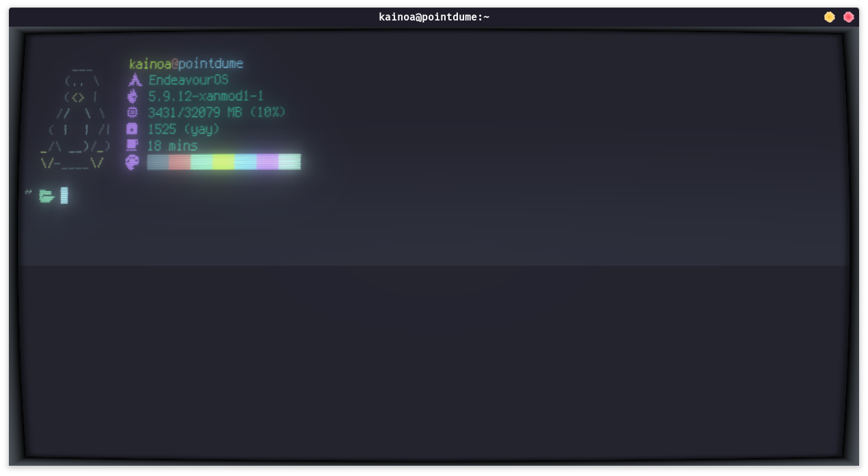Click the gray color swatch in palette
Viewport: 868px width, 476px height.
(x=158, y=162)
